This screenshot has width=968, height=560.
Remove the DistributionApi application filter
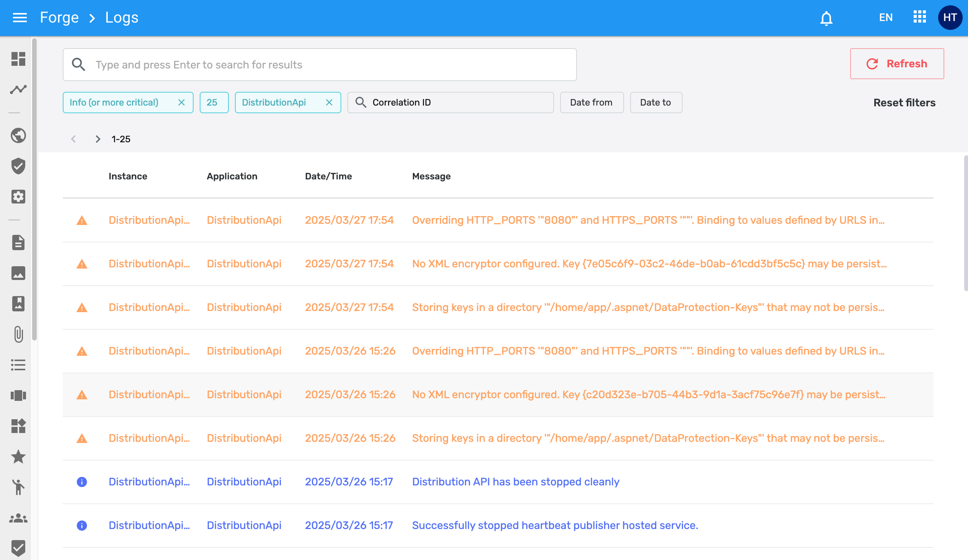[329, 103]
